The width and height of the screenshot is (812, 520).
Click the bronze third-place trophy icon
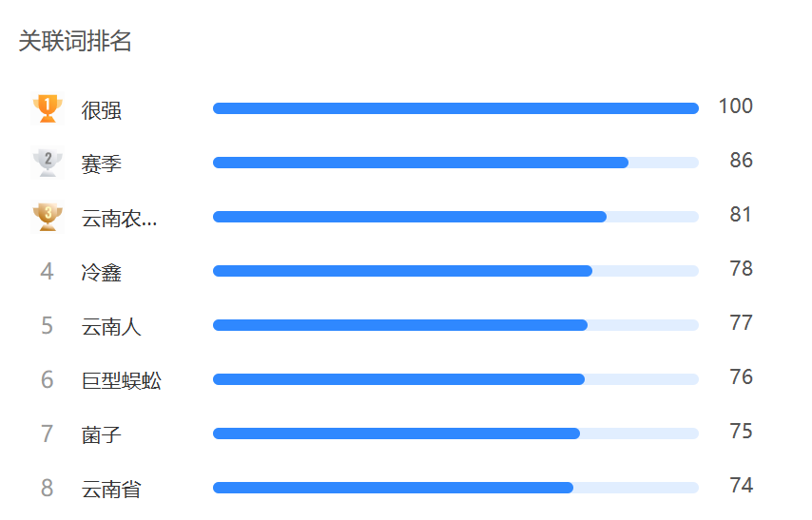pos(48,217)
